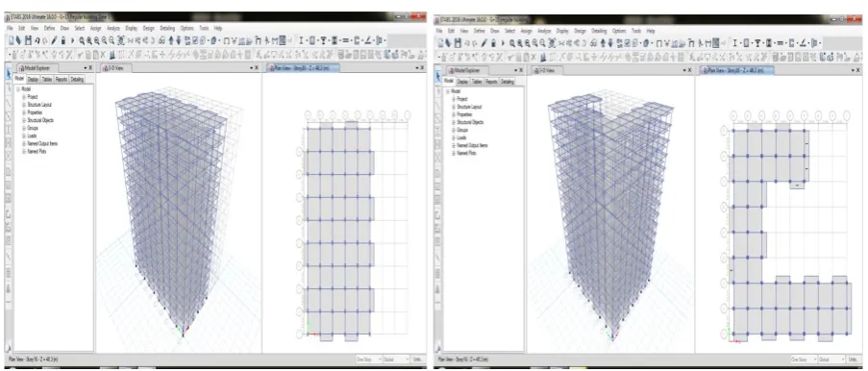Viewport: 868px width, 371px height.
Task: Click pan hand icon in rectangular building window
Action: (x=121, y=40)
